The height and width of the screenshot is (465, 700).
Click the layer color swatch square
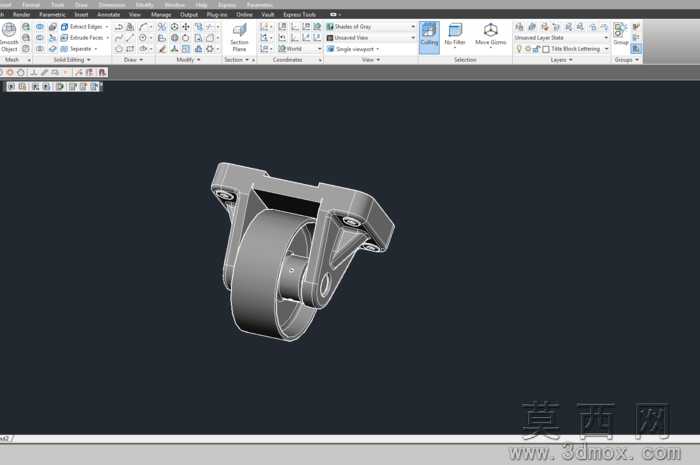(x=546, y=49)
